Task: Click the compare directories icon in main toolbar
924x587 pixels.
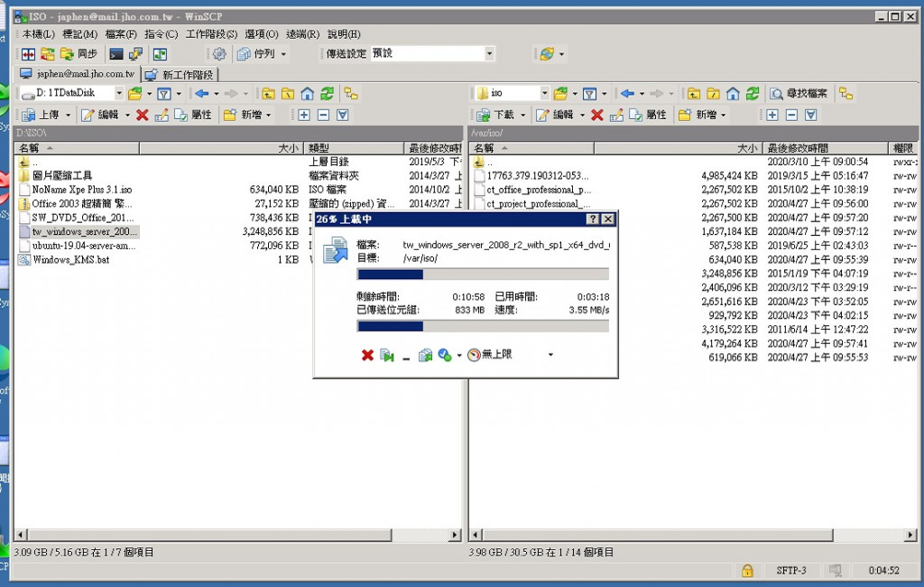Action: click(28, 54)
